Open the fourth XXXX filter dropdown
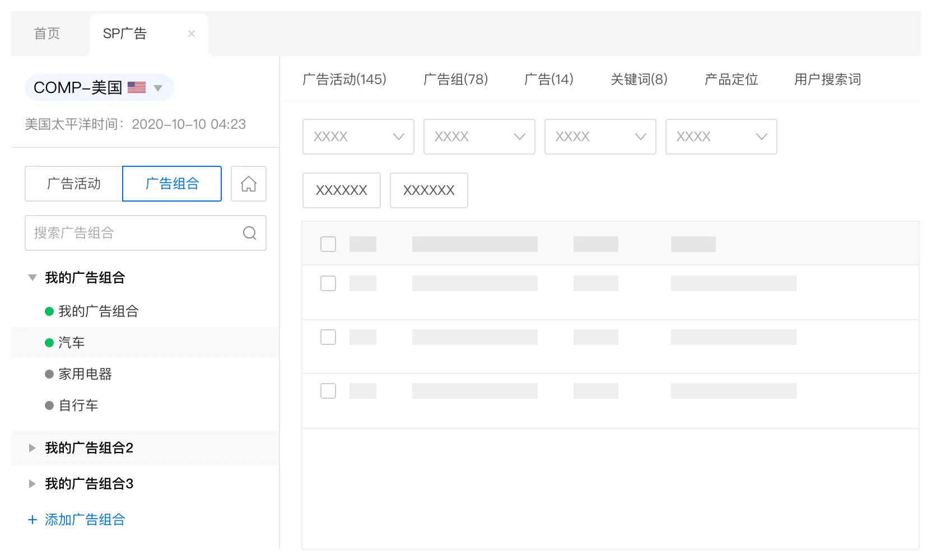 coord(721,137)
